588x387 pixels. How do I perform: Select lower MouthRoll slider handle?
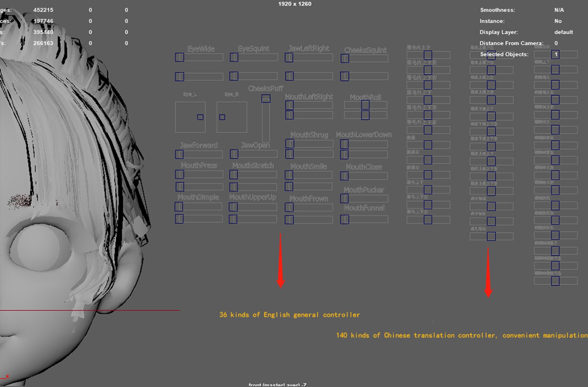365,115
